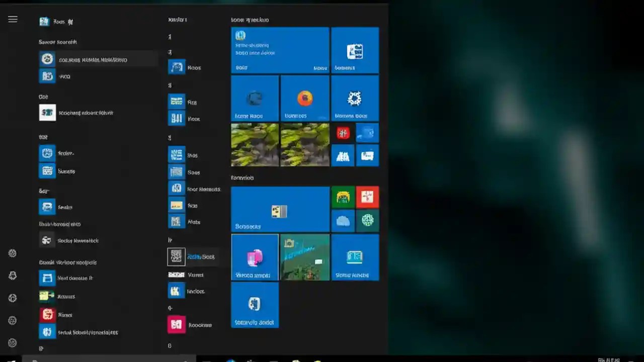Viewport: 644px width, 362px height.
Task: Launch Microsoft Edge from the taskbar
Action: [231, 360]
